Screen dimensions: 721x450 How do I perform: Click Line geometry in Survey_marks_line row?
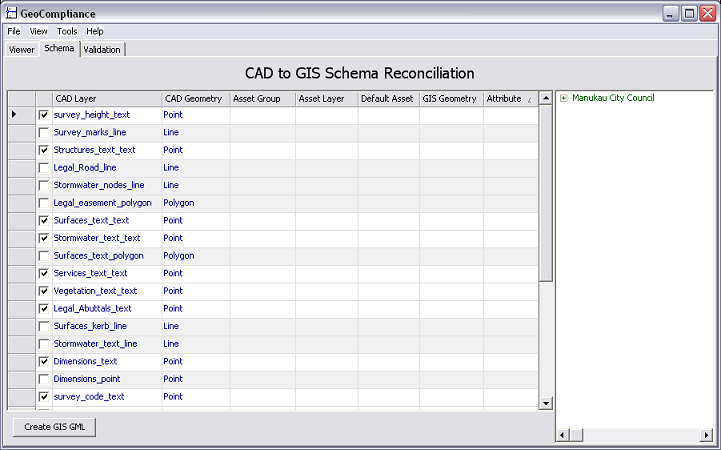(171, 132)
